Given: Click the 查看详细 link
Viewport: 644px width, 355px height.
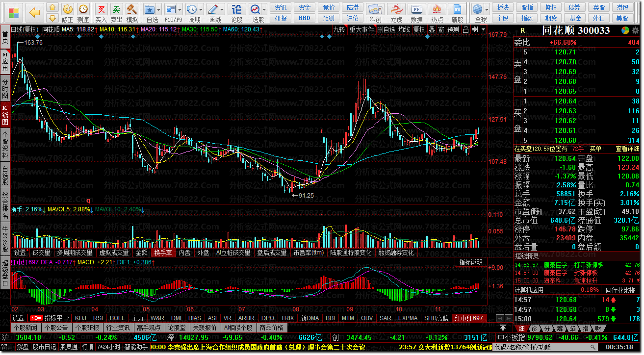Looking at the screenshot, I should (628, 149).
